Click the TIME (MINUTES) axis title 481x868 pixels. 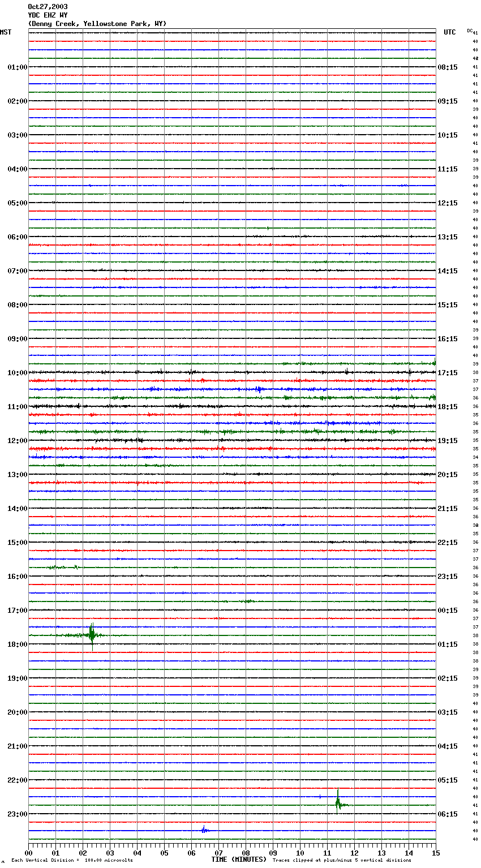pyautogui.click(x=239, y=860)
